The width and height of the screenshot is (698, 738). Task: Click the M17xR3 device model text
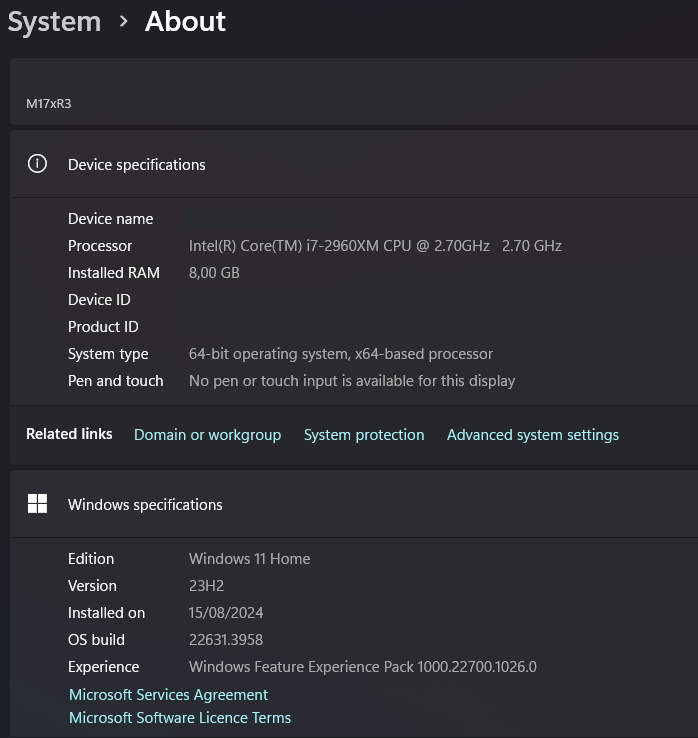49,103
